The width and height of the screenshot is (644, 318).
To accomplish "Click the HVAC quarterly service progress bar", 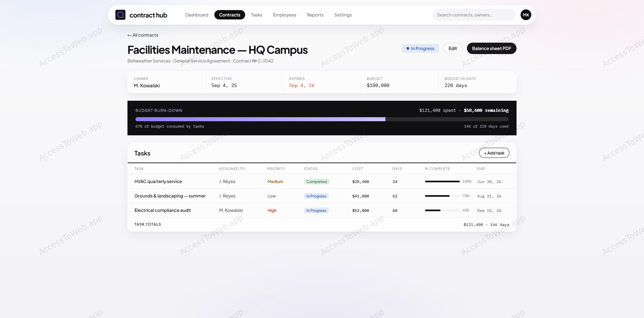I will click(442, 182).
